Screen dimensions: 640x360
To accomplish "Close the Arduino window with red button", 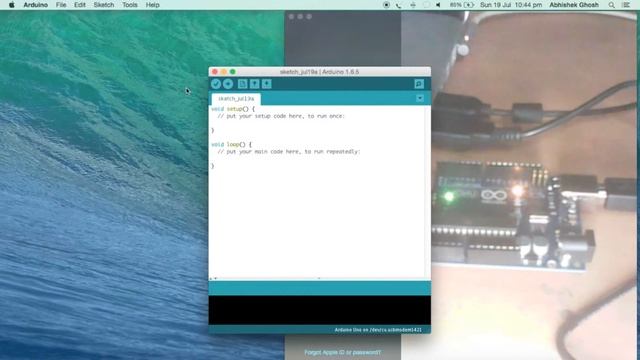I will pyautogui.click(x=215, y=72).
